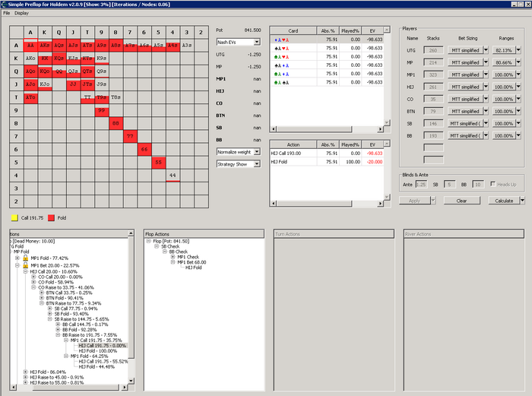Select the first card combo row

point(327,40)
